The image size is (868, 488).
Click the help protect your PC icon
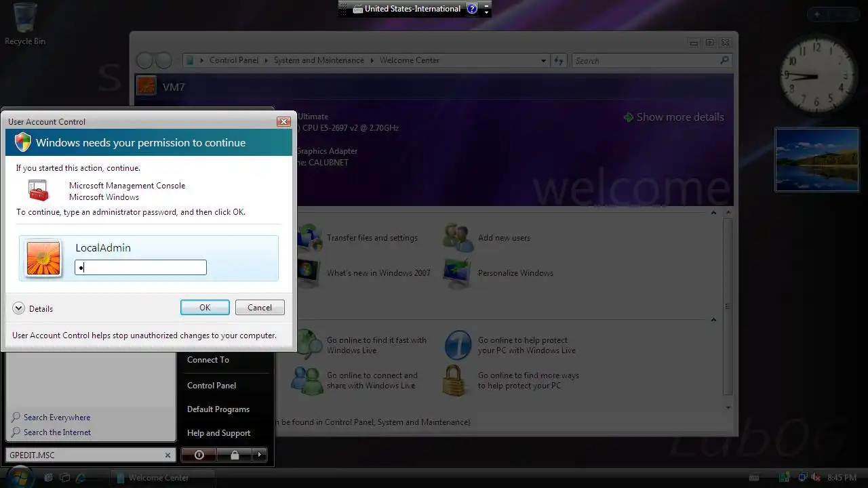coord(457,345)
